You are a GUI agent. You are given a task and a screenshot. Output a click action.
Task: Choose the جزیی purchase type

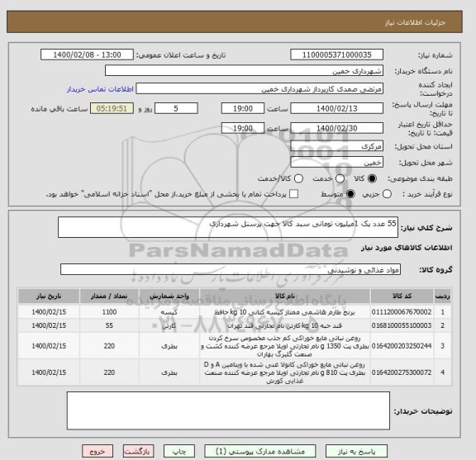387,194
